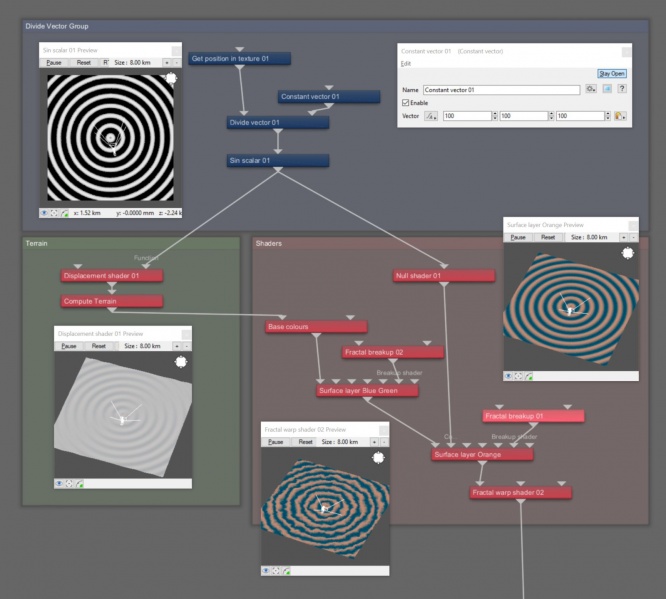The height and width of the screenshot is (599, 666).
Task: Select Fractal warp shader 02 node
Action: (x=521, y=493)
